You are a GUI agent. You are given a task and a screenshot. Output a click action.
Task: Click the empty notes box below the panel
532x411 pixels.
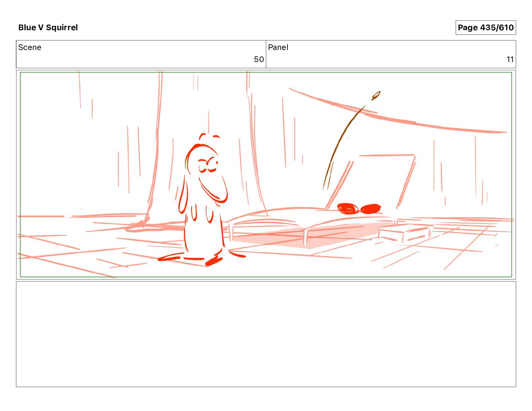pyautogui.click(x=266, y=334)
